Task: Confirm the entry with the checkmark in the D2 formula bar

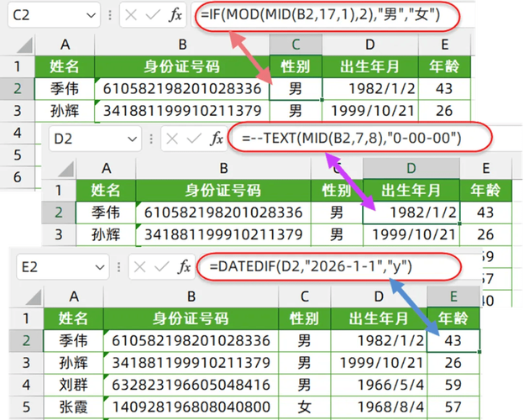Action: pos(191,138)
